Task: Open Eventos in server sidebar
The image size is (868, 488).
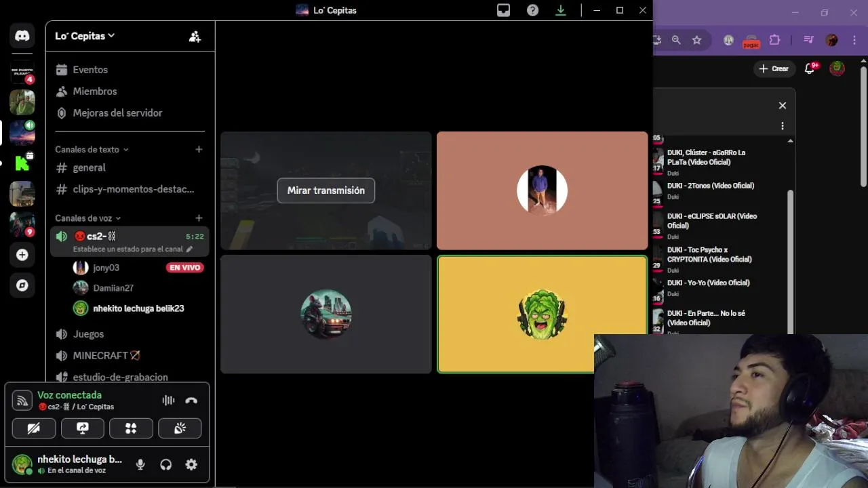Action: click(130, 70)
